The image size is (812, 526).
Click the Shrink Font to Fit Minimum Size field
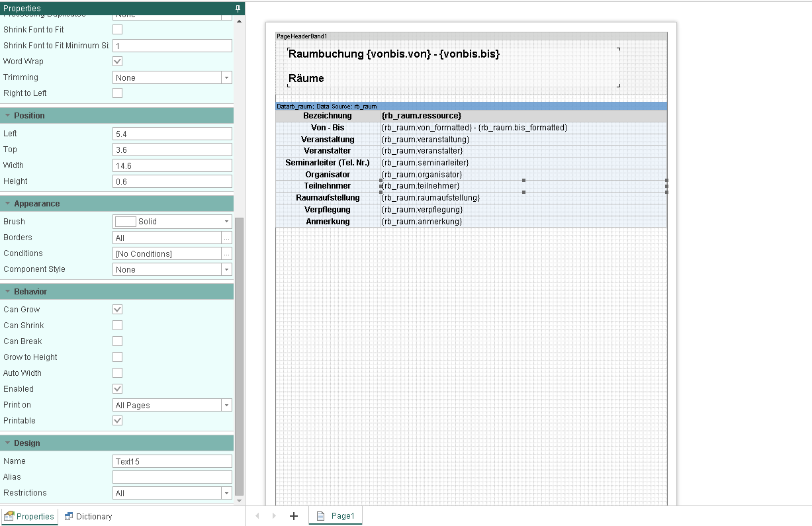click(x=172, y=46)
